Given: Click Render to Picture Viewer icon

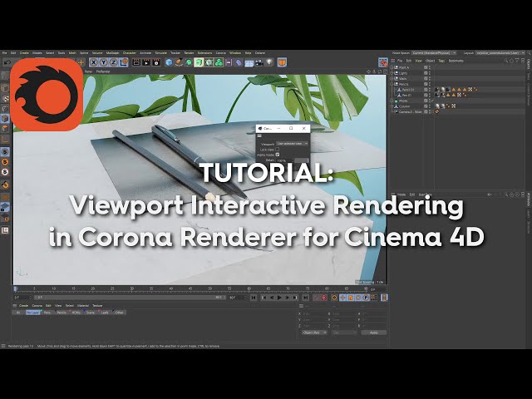Looking at the screenshot, I should click(146, 62).
